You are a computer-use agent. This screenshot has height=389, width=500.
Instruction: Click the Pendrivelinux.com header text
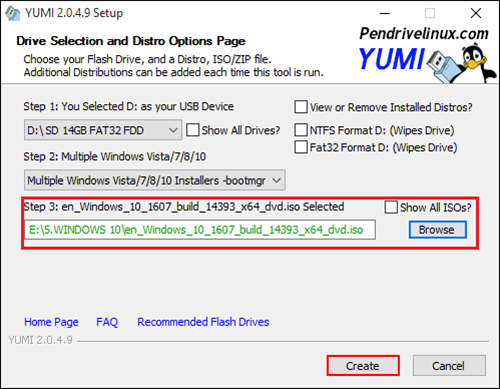point(424,34)
